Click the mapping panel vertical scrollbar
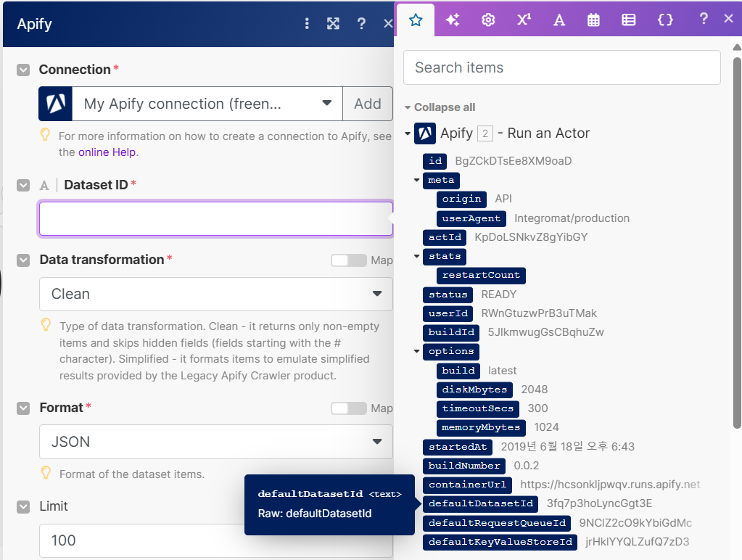This screenshot has width=742, height=560. pos(737,242)
